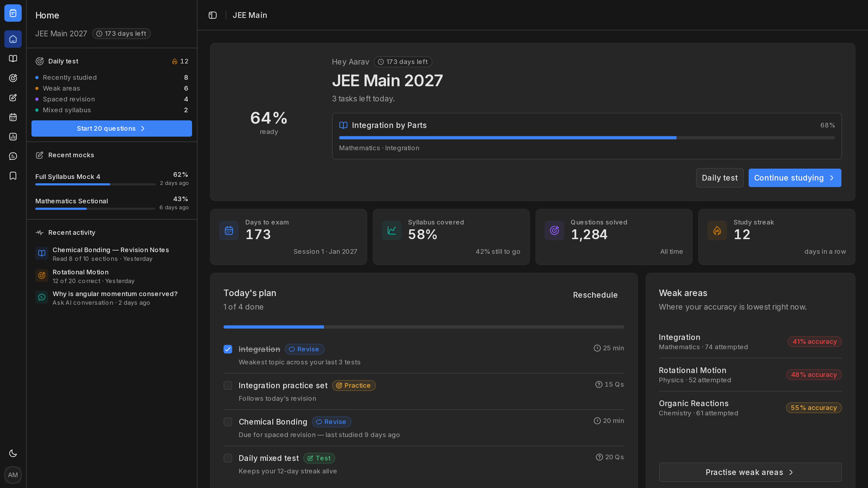This screenshot has height=488, width=868.
Task: Click the Start 20 questions button
Action: click(x=111, y=129)
